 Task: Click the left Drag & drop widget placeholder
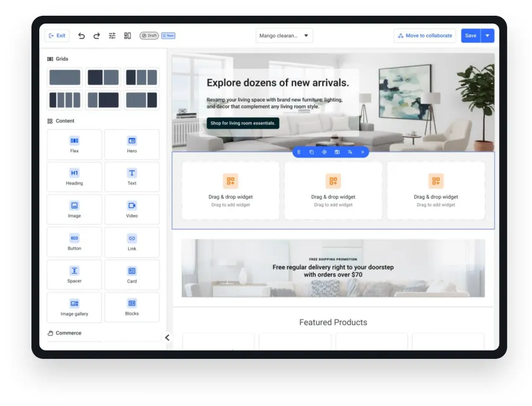tap(231, 191)
